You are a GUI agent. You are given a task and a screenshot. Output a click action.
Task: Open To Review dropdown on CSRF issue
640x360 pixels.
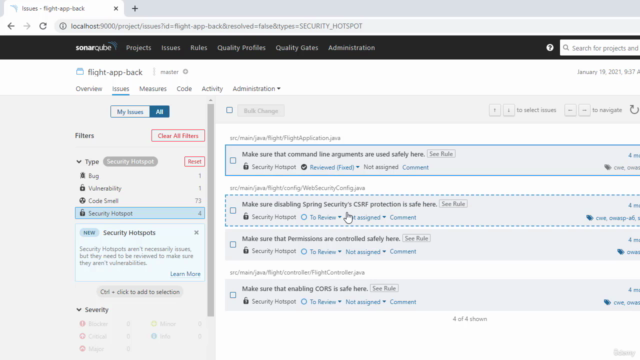325,218
